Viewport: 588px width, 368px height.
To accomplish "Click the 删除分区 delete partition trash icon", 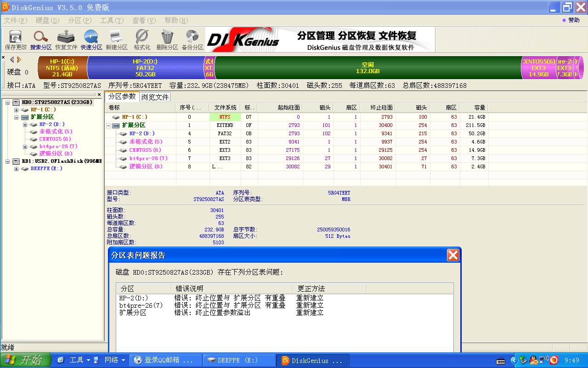I will tap(167, 40).
